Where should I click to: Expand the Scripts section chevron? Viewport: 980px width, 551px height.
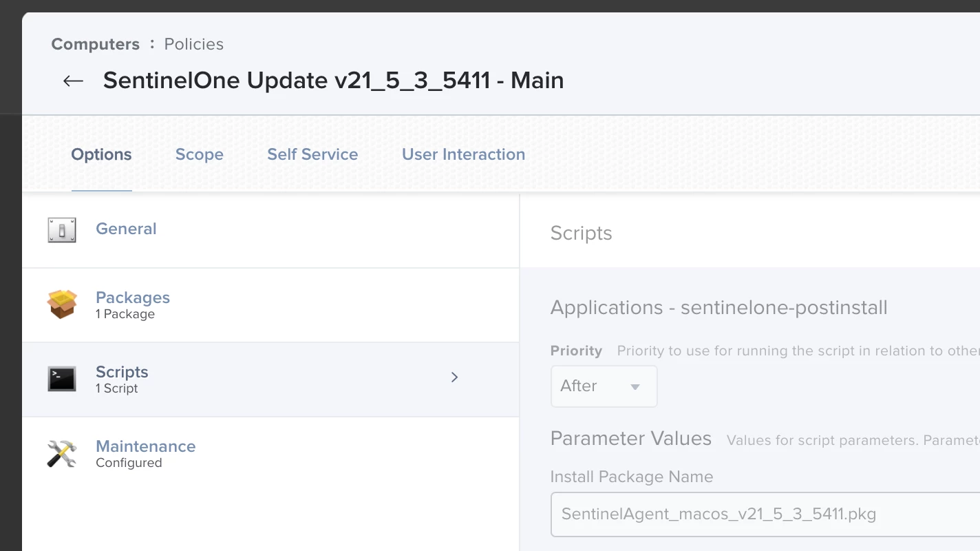(454, 377)
